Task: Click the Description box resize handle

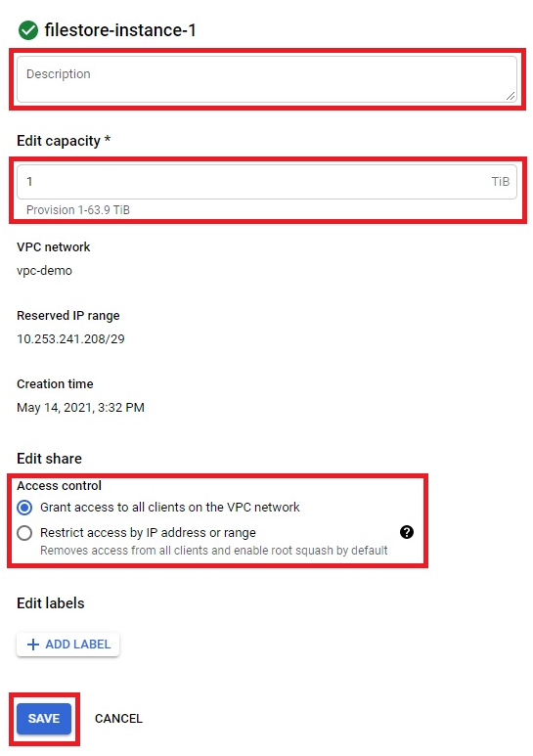Action: [511, 97]
